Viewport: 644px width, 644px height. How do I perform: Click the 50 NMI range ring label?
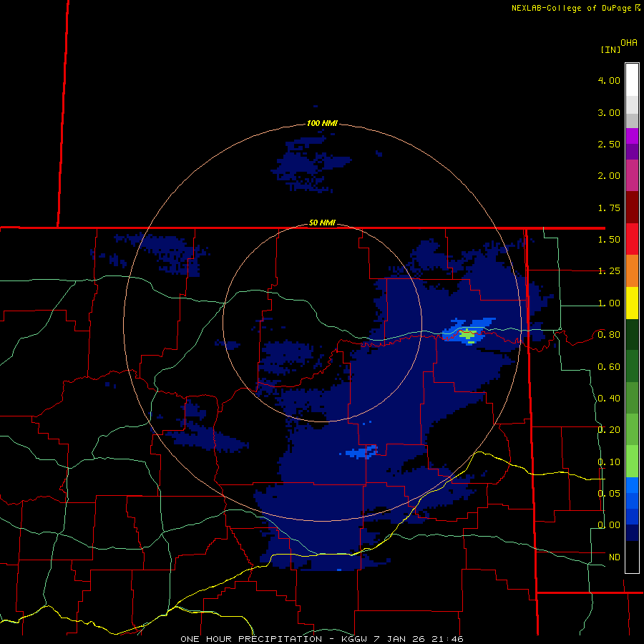click(x=322, y=223)
